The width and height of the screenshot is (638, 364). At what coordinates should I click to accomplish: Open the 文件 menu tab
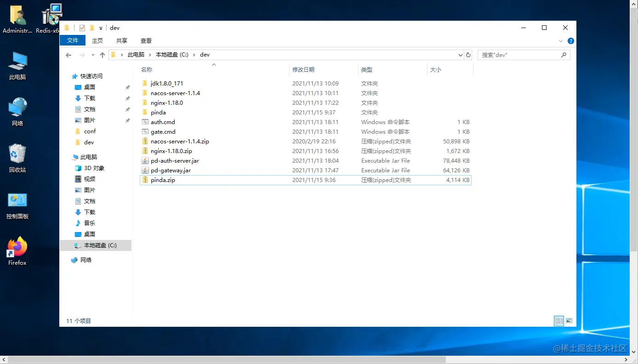point(73,40)
